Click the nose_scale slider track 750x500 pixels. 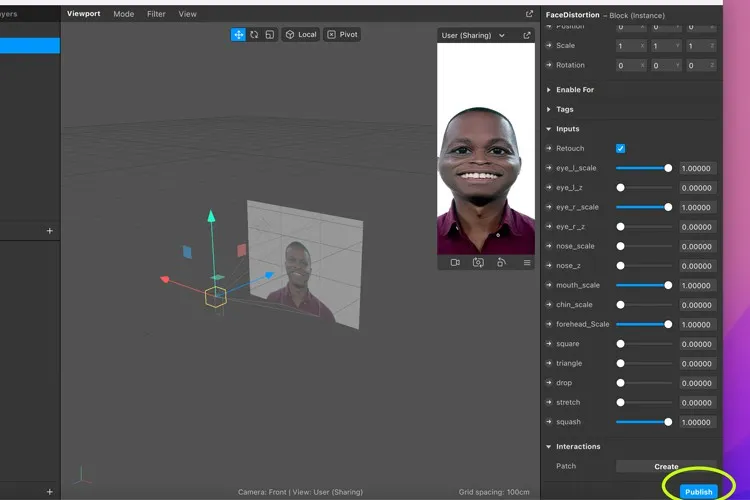(x=645, y=246)
